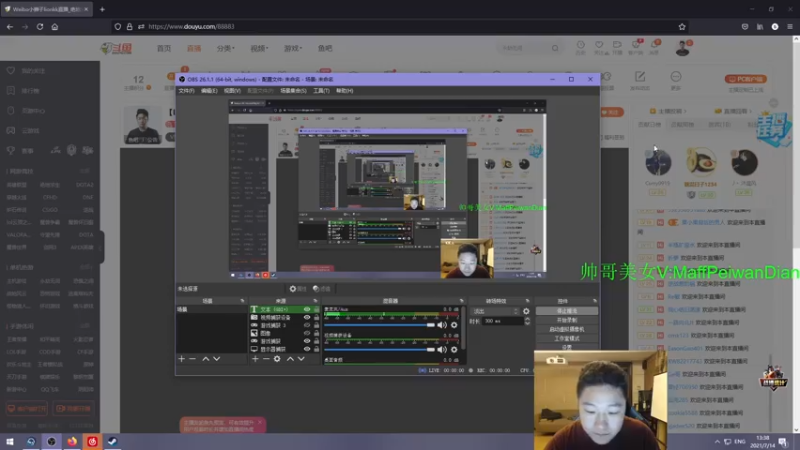This screenshot has height=450, width=800.
Task: Open the second mixer channel's settings gear
Action: click(x=454, y=349)
